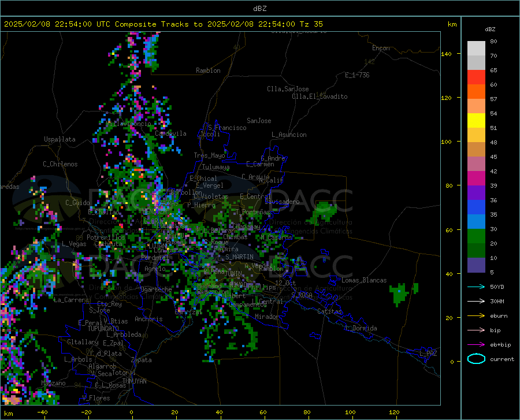
Task: Click the 'L_Dormida' map label
Action: coord(361,328)
